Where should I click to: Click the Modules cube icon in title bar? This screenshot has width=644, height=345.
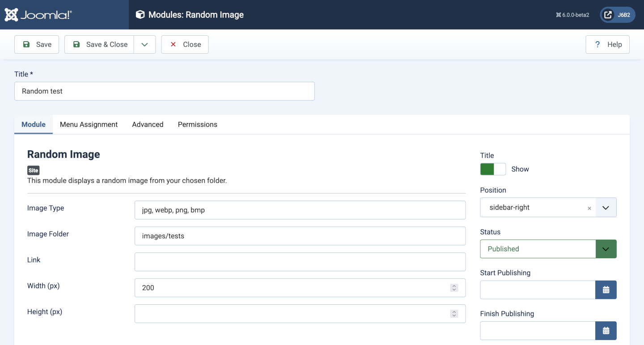[140, 15]
